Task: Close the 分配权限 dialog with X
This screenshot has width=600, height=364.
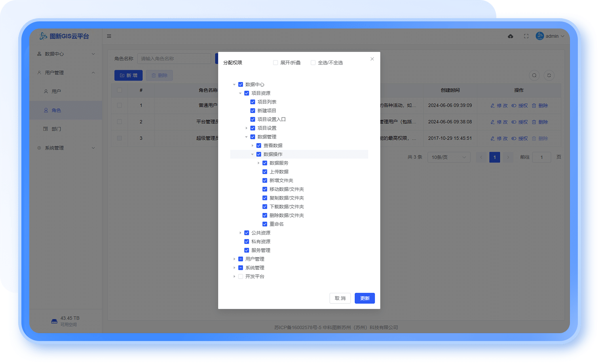Action: click(372, 59)
